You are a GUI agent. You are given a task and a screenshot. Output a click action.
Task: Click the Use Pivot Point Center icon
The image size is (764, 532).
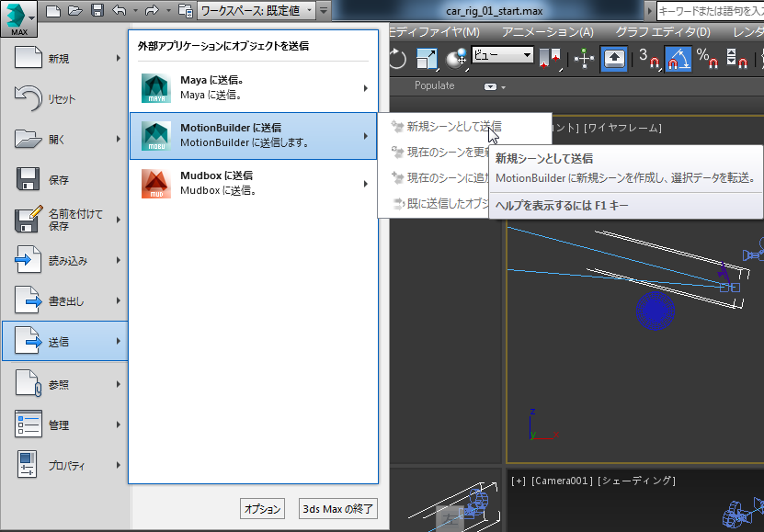click(550, 60)
